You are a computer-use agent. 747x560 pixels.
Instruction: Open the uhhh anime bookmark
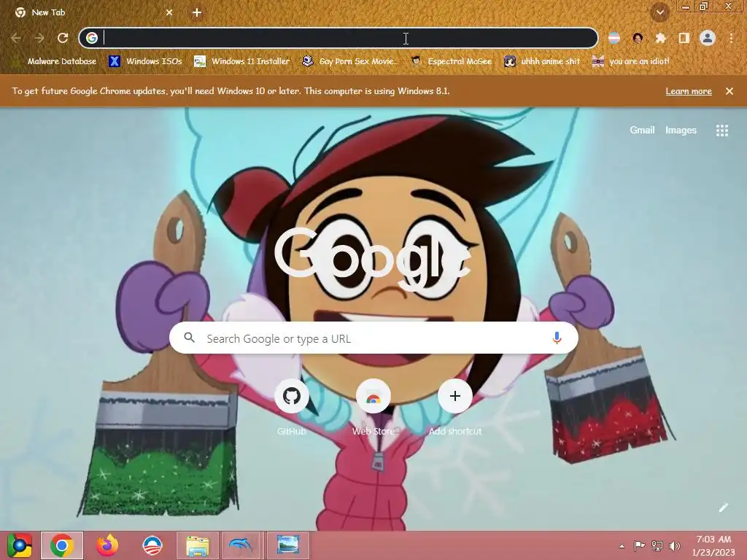pyautogui.click(x=542, y=61)
